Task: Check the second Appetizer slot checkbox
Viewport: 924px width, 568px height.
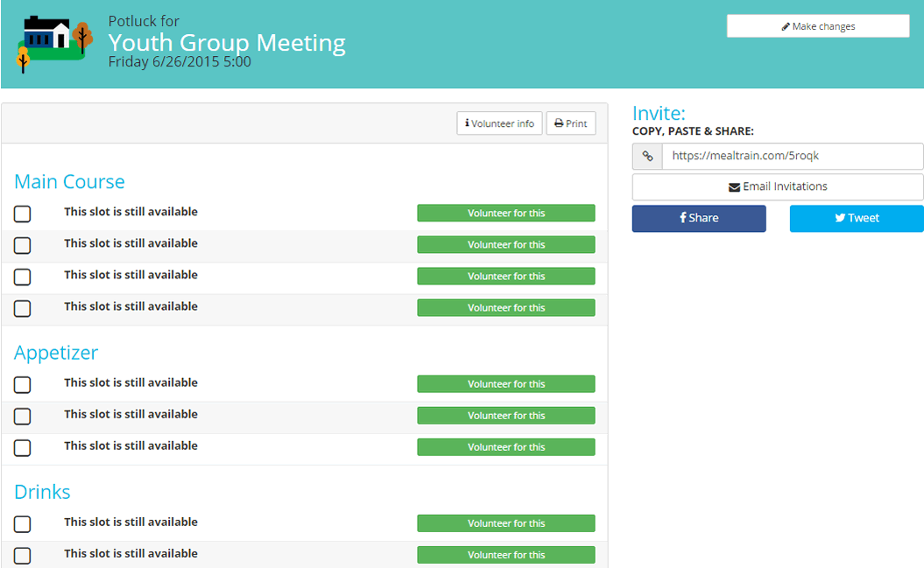Action: point(21,417)
